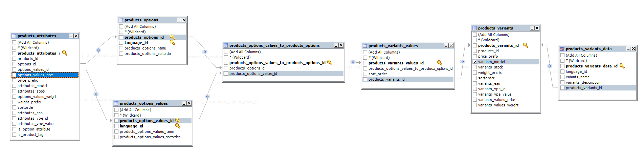The height and width of the screenshot is (162, 644).
Task: Check the options_values_price column checkbox
Action: point(14,75)
